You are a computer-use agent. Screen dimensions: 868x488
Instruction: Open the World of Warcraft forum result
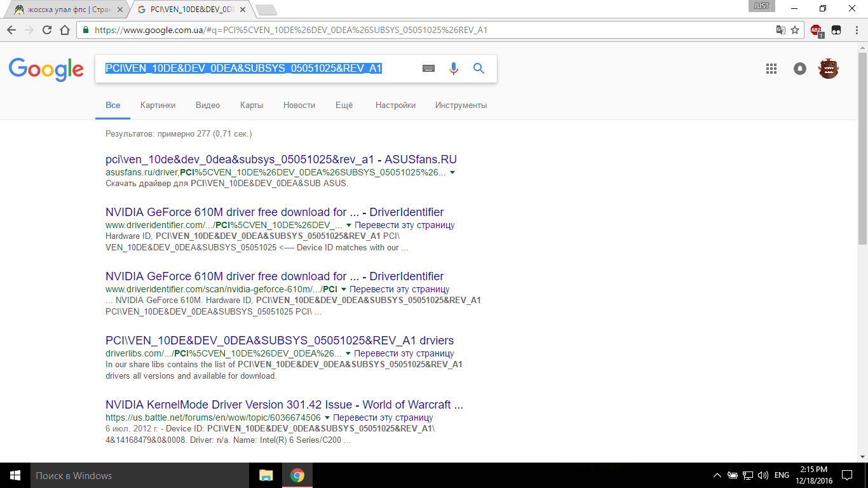[x=284, y=405]
